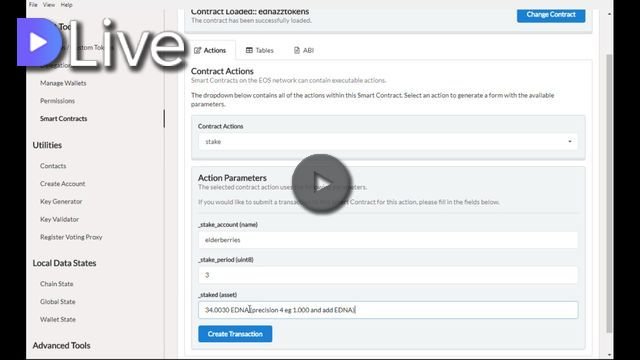Open Register Voting Proxy
The image size is (640, 360).
pyautogui.click(x=71, y=237)
